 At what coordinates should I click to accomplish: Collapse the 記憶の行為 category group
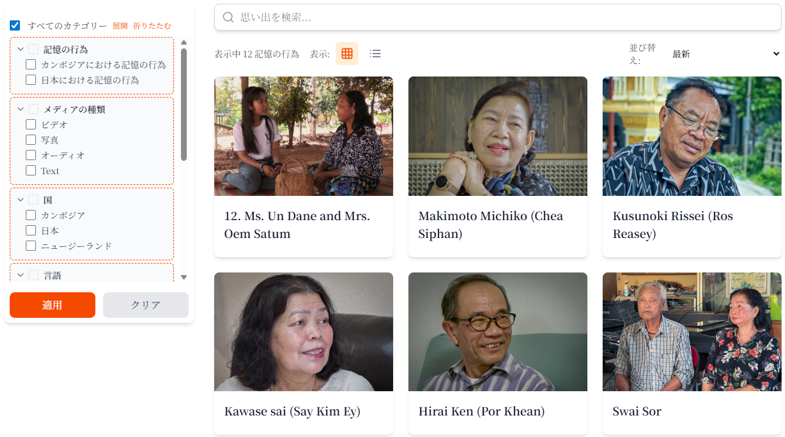(x=21, y=49)
